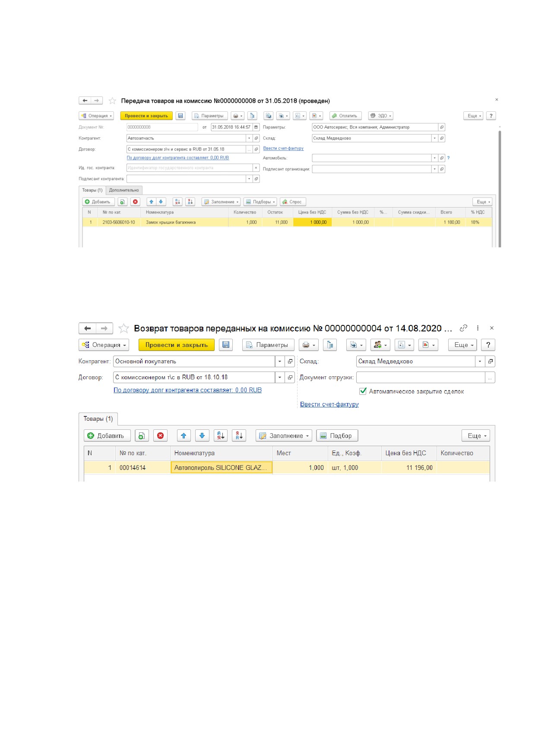Open Операция dropdown in Возврат товаров

[x=104, y=345]
